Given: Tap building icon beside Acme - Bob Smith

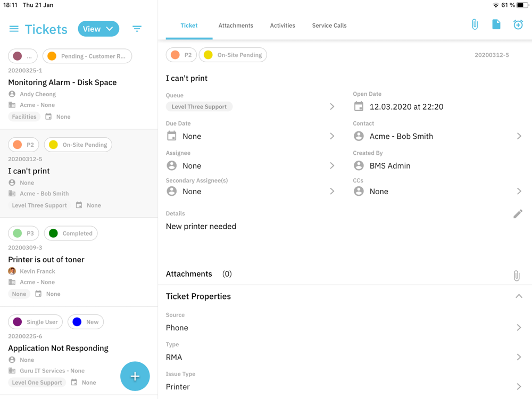Looking at the screenshot, I should pos(12,194).
